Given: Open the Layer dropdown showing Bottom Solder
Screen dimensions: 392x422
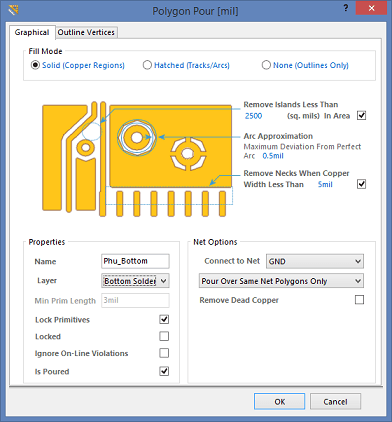Looking at the screenshot, I should coord(135,281).
